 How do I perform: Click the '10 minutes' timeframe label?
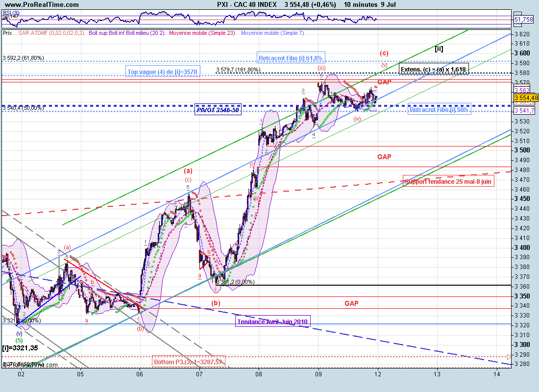361,4
